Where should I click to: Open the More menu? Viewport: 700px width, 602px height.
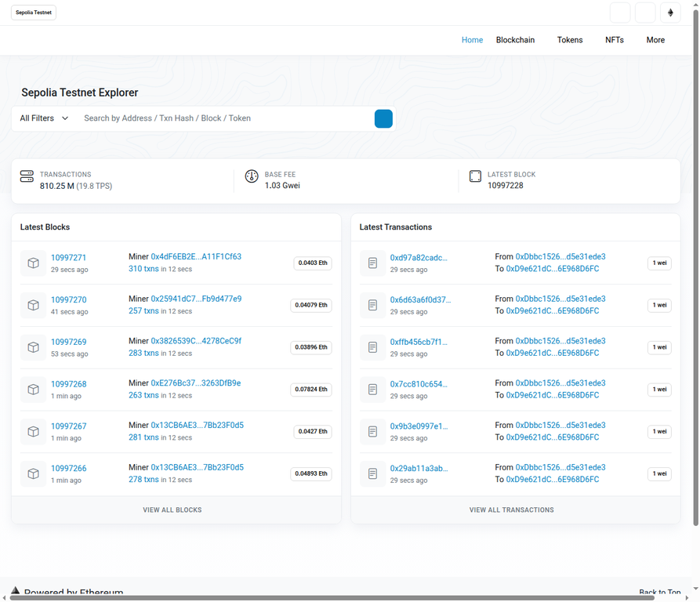pos(655,40)
